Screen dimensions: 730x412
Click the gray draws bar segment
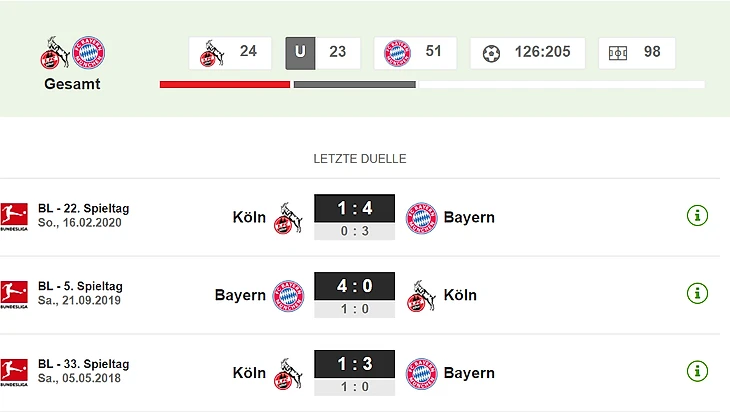pos(355,84)
